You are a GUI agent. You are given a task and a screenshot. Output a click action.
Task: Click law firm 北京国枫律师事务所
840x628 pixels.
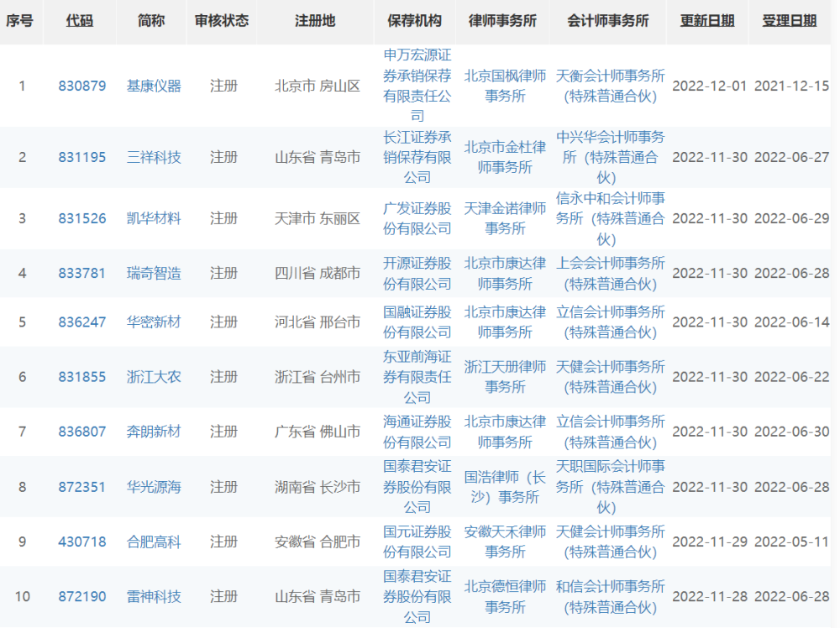pos(505,86)
